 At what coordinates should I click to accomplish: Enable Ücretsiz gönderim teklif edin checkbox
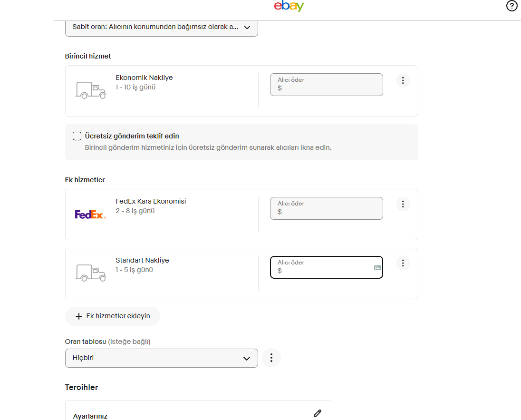click(77, 136)
